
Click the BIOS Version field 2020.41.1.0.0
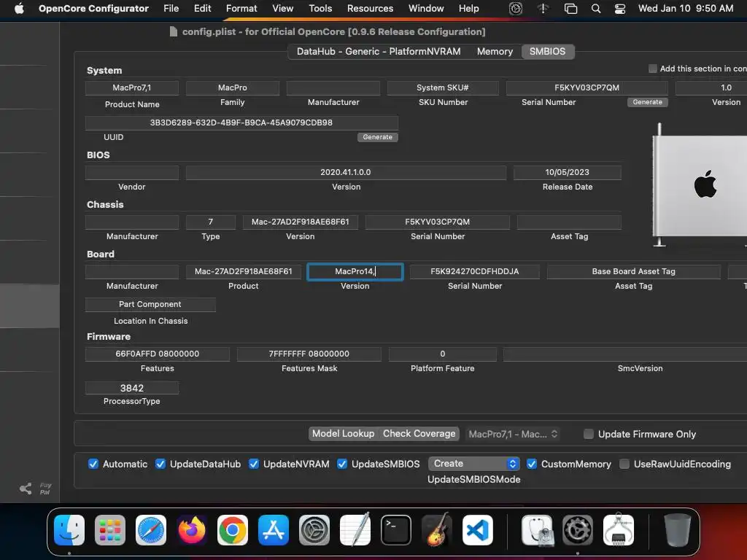[x=346, y=172]
